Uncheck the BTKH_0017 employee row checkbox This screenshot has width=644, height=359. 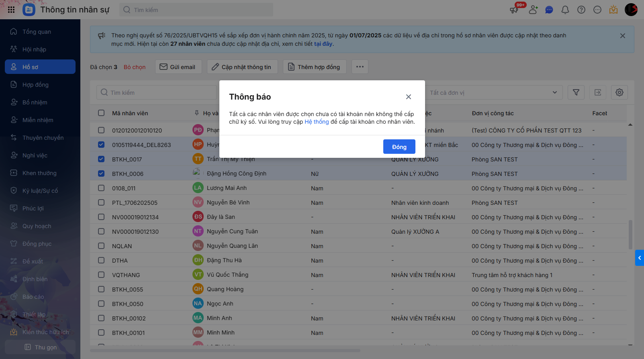point(101,159)
